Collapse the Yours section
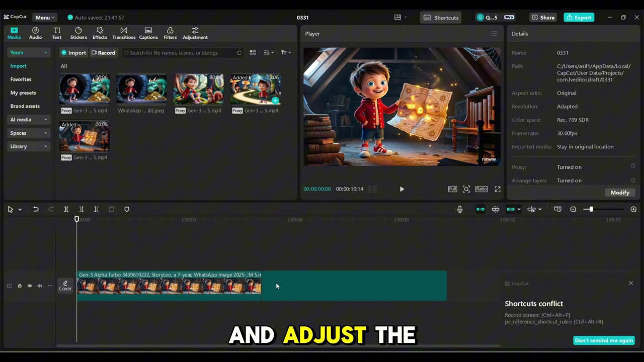The height and width of the screenshot is (362, 644). tap(29, 53)
